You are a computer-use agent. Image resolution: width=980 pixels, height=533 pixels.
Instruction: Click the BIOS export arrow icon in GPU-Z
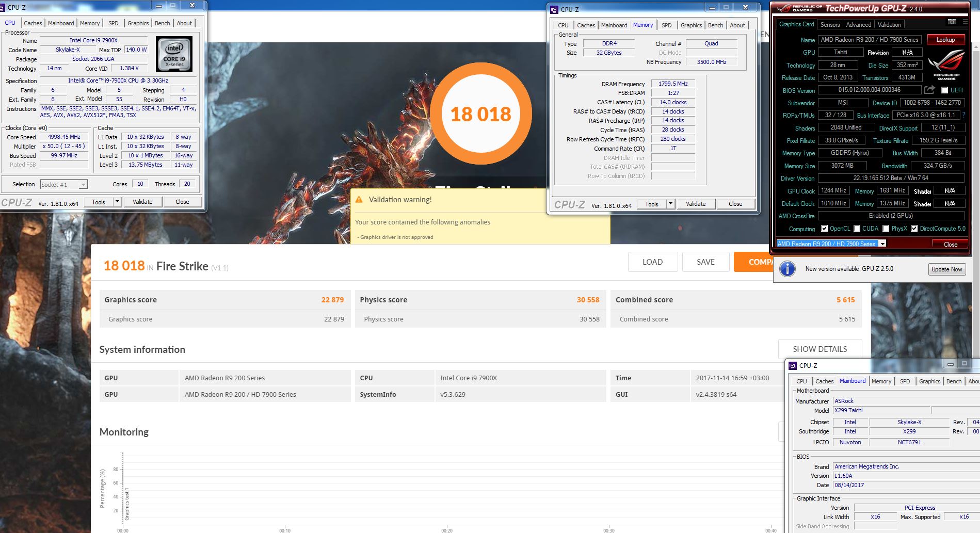click(x=929, y=90)
